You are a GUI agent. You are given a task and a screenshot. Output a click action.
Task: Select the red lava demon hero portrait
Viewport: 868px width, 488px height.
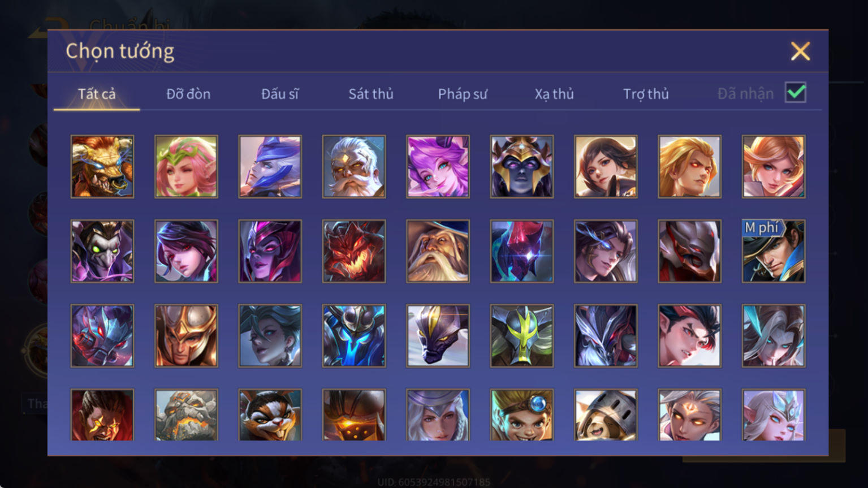pyautogui.click(x=354, y=251)
